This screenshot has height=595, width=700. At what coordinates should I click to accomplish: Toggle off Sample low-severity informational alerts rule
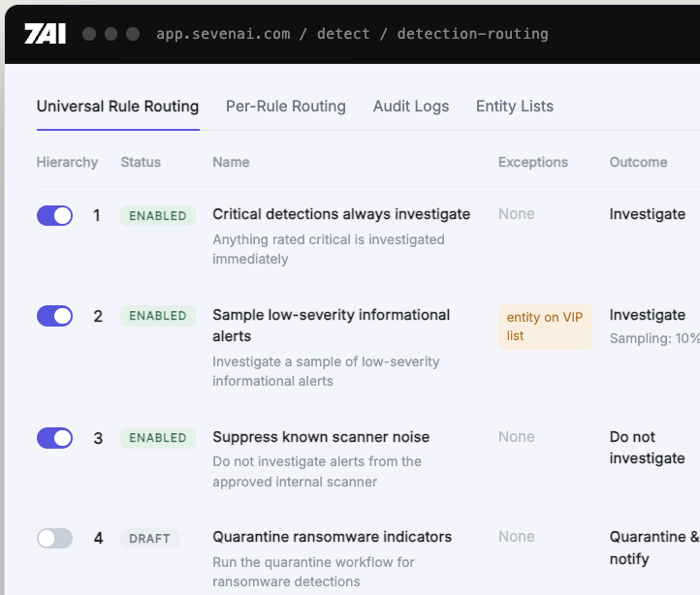(x=54, y=316)
